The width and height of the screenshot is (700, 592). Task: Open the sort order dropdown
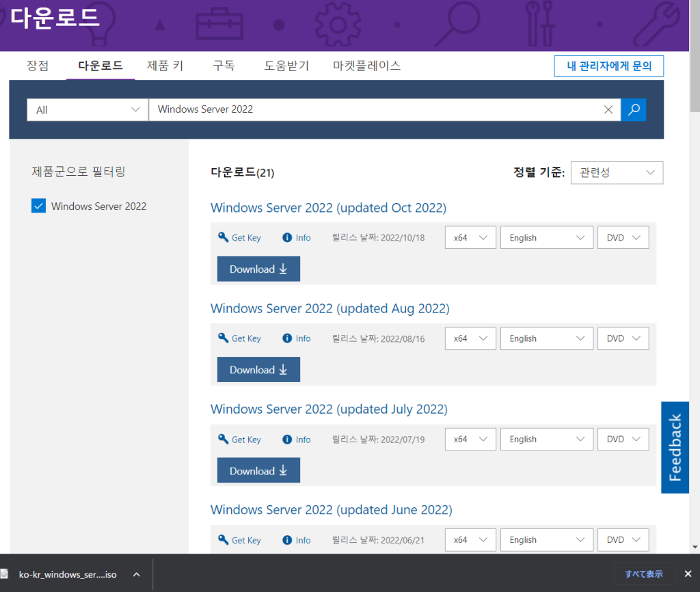click(x=617, y=173)
